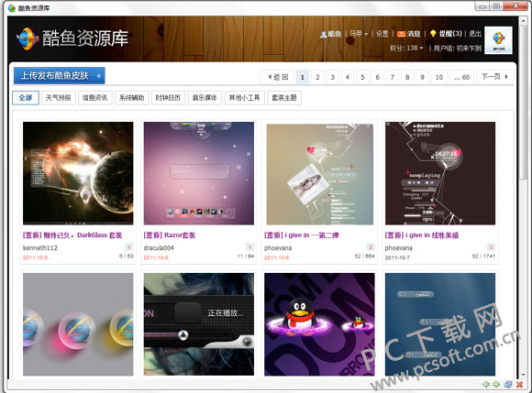Image resolution: width=532 pixels, height=393 pixels.
Task: Go to page 2 in pagination
Action: pos(317,77)
